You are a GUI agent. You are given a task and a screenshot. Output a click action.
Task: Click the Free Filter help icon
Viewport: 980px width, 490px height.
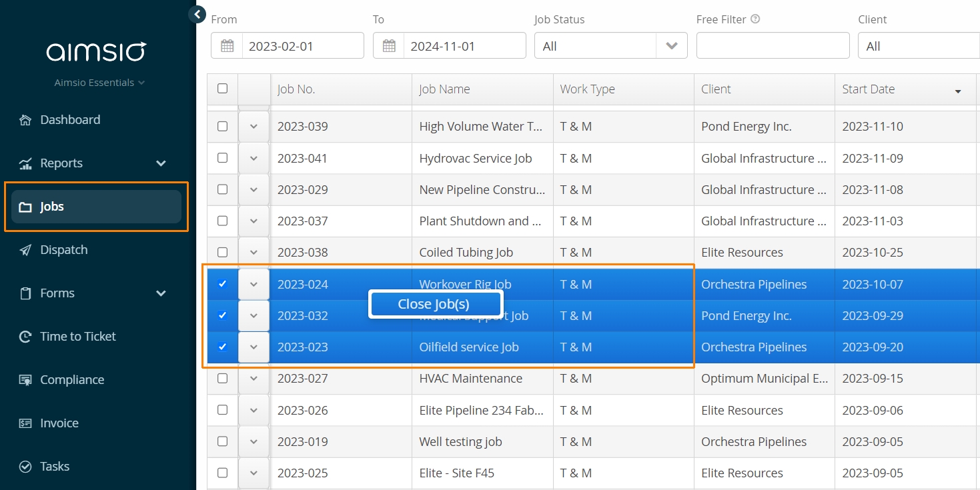pos(755,19)
